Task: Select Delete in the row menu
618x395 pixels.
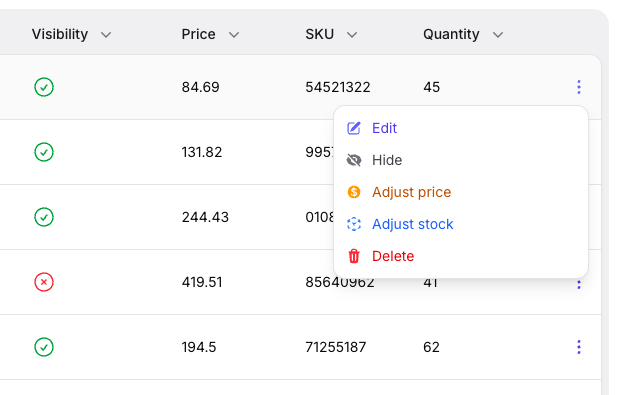Action: tap(461, 256)
